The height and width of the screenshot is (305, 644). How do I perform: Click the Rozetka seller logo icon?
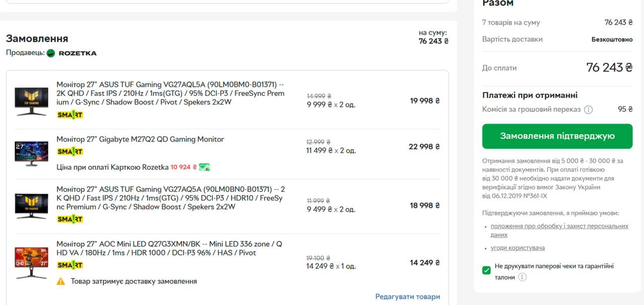(51, 53)
